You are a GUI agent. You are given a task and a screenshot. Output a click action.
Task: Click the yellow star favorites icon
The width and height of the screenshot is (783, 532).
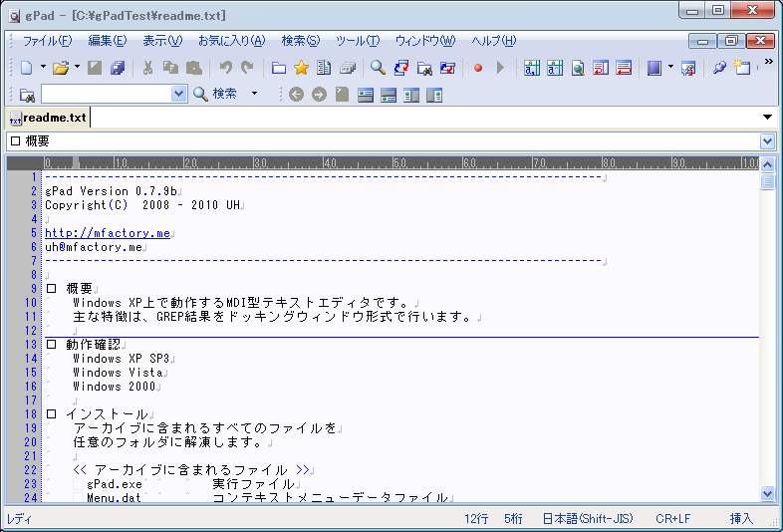tap(301, 68)
